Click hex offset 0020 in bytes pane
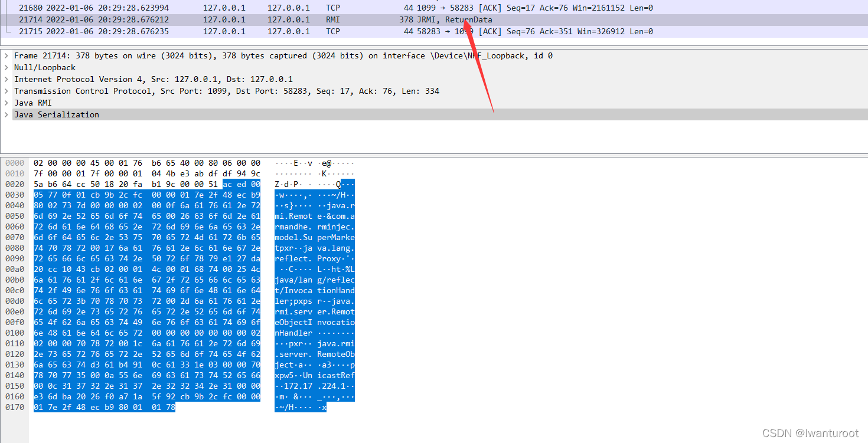 pos(15,184)
